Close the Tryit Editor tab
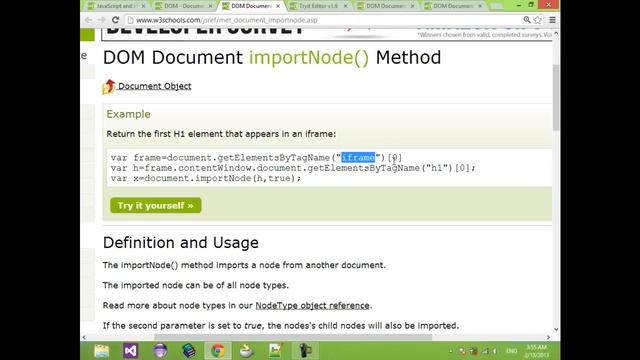 346,6
